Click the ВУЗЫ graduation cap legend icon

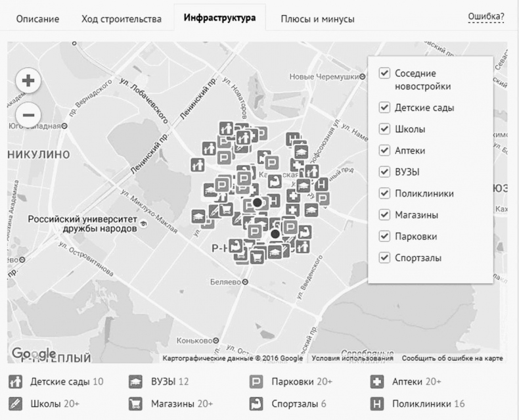(x=135, y=382)
